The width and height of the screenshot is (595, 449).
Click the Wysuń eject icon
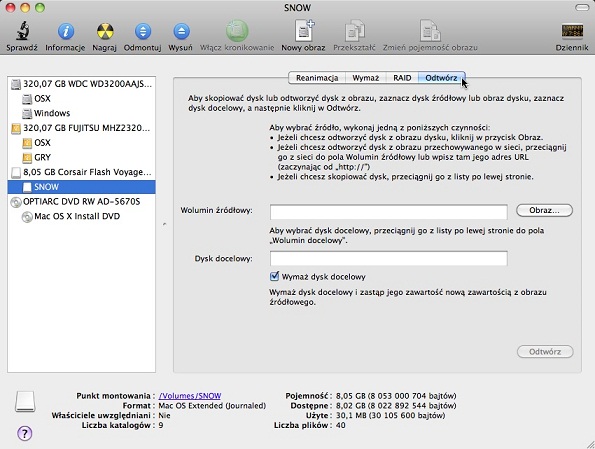[181, 31]
